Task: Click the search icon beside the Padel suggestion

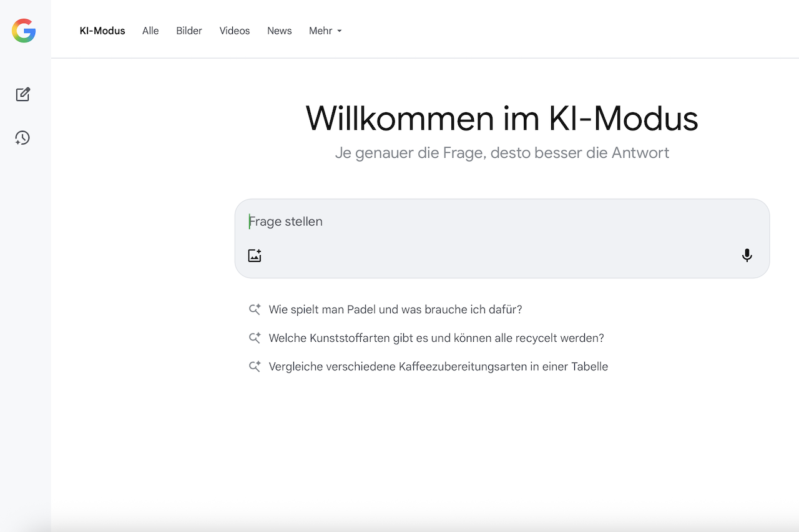Action: [255, 309]
